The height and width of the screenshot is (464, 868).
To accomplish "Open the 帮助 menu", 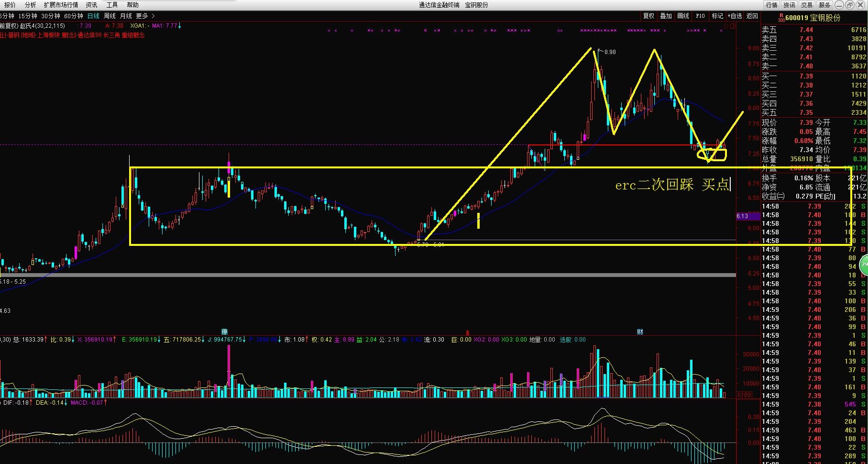I will 132,5.
